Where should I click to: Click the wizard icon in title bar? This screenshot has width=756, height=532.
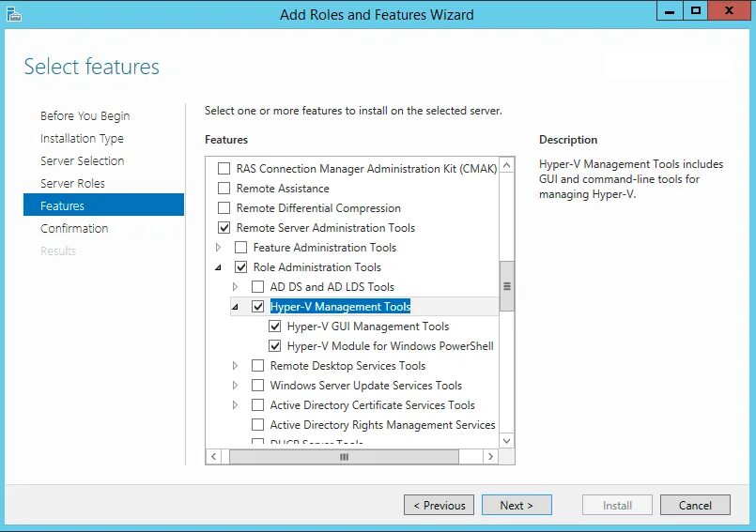13,13
